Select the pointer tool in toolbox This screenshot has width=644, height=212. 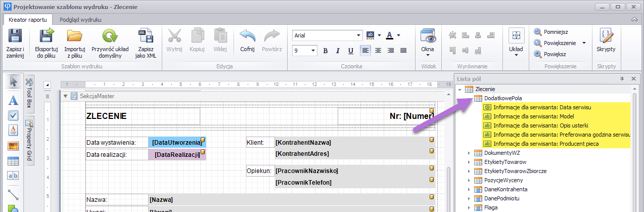click(14, 82)
